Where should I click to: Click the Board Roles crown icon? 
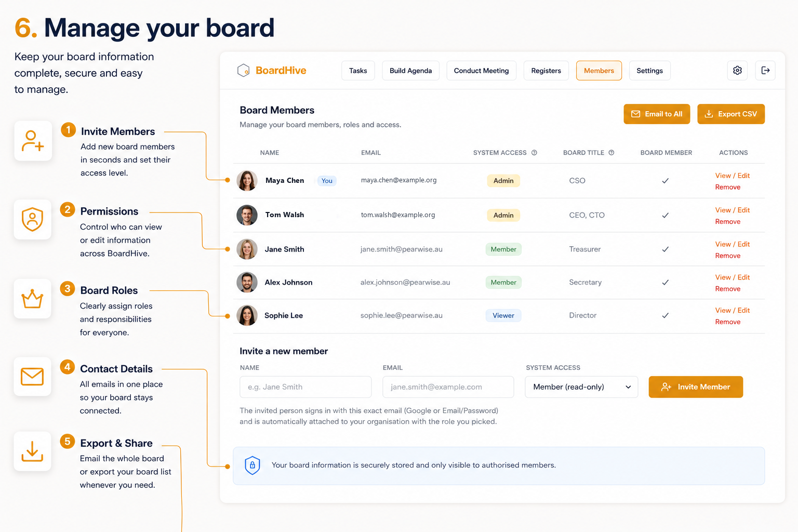click(33, 299)
